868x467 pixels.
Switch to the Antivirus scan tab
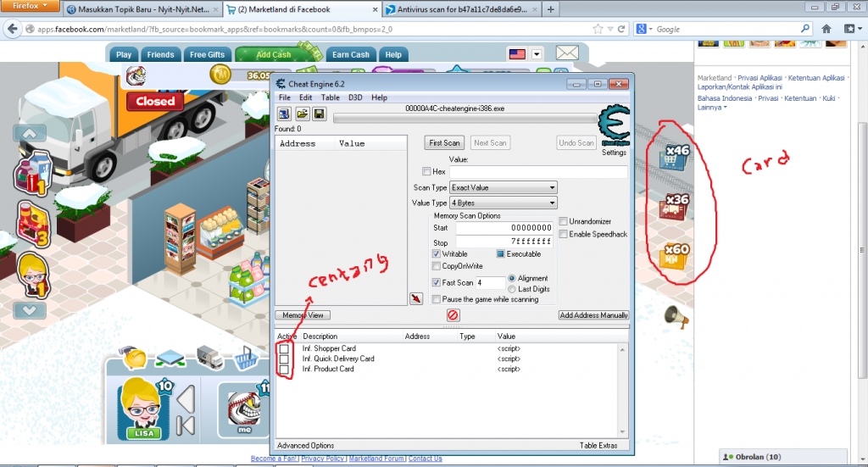462,9
